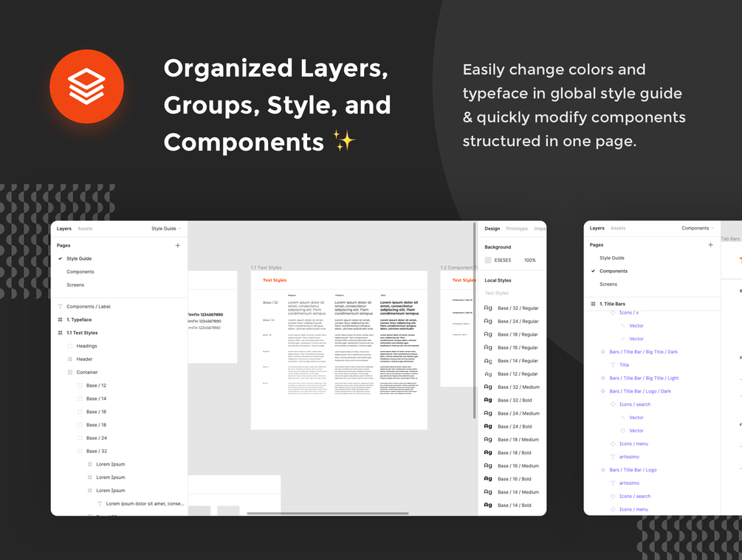Click Ag icon for Base / 14 / Bold
The image size is (742, 560).
pos(488,505)
